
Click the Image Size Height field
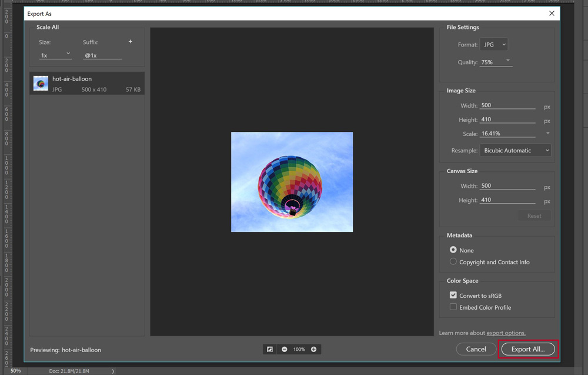pyautogui.click(x=507, y=120)
